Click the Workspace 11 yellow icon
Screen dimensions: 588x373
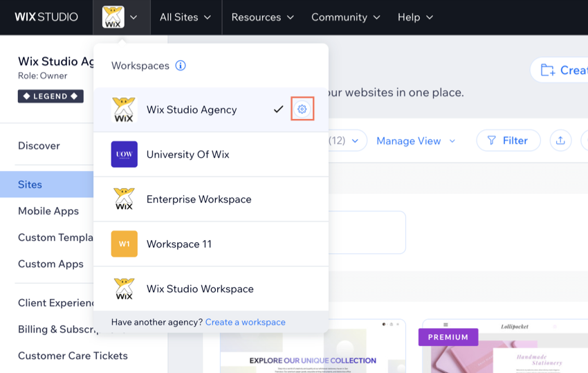coord(125,244)
